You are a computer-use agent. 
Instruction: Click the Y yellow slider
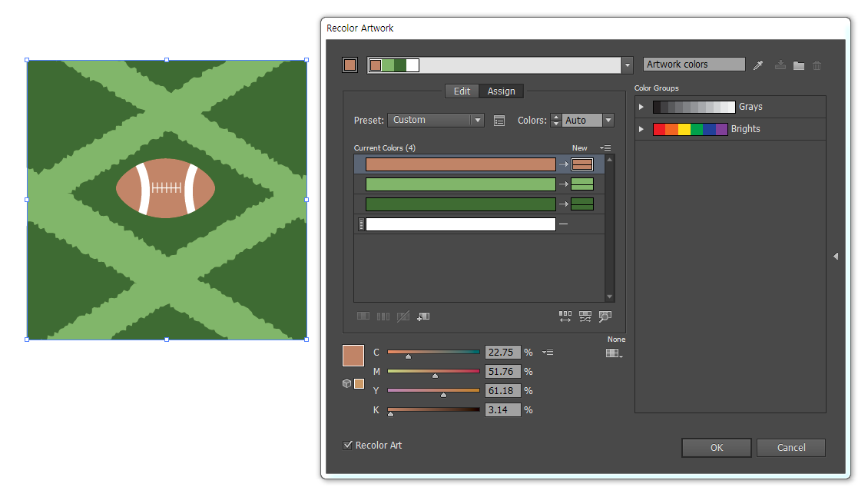pos(433,391)
